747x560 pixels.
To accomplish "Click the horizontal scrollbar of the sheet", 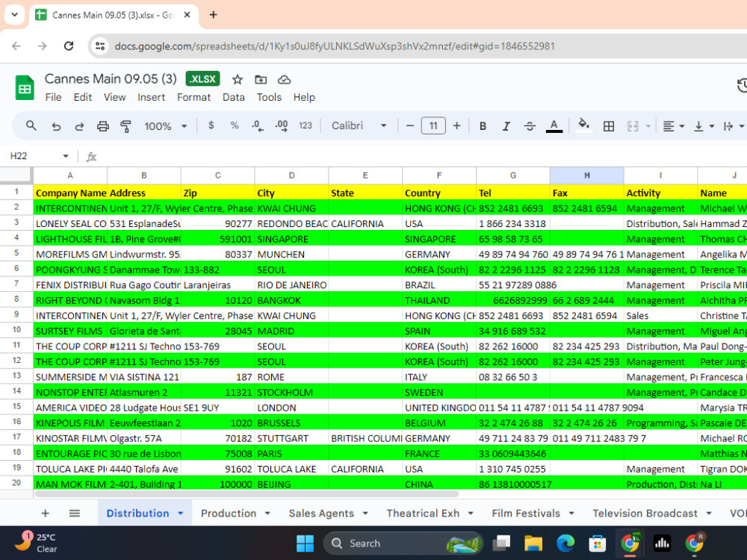I will (247, 494).
